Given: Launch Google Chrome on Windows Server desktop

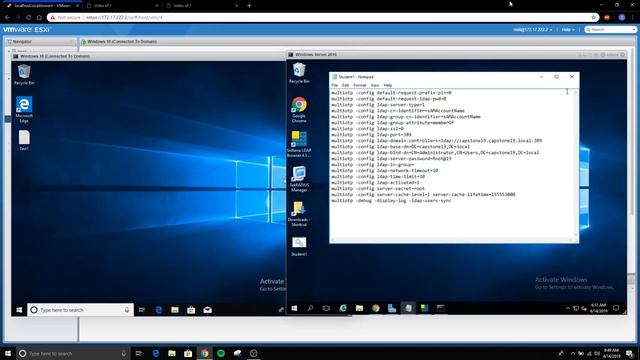Looking at the screenshot, I should click(299, 109).
